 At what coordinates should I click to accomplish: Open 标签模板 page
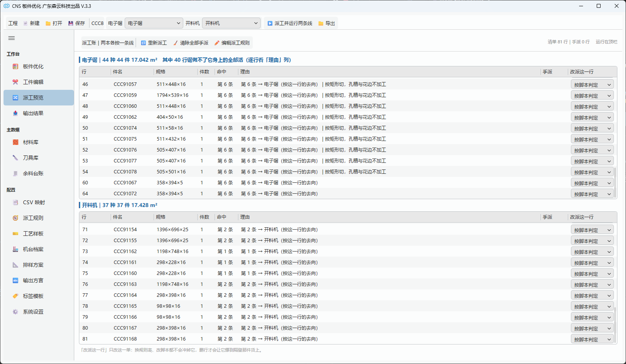point(39,296)
